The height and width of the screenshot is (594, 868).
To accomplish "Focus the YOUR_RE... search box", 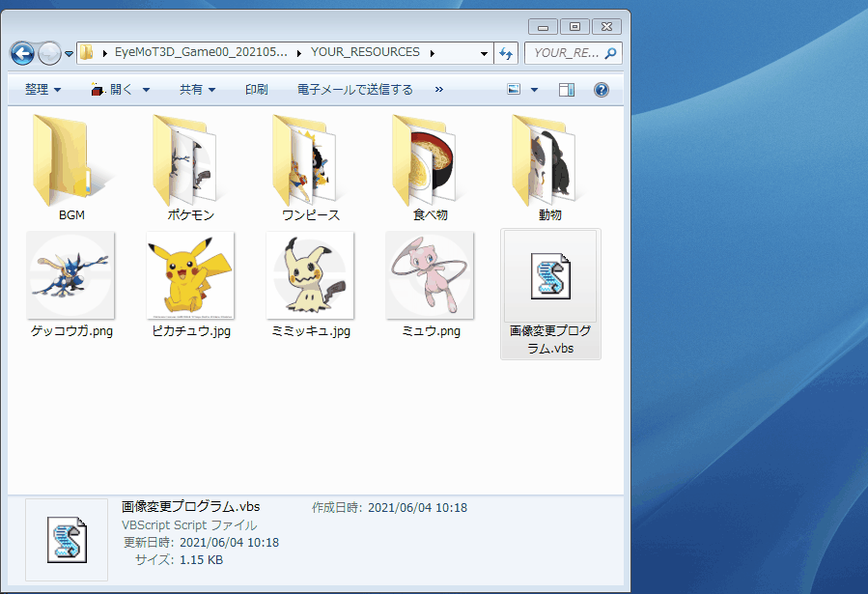I will pyautogui.click(x=566, y=53).
